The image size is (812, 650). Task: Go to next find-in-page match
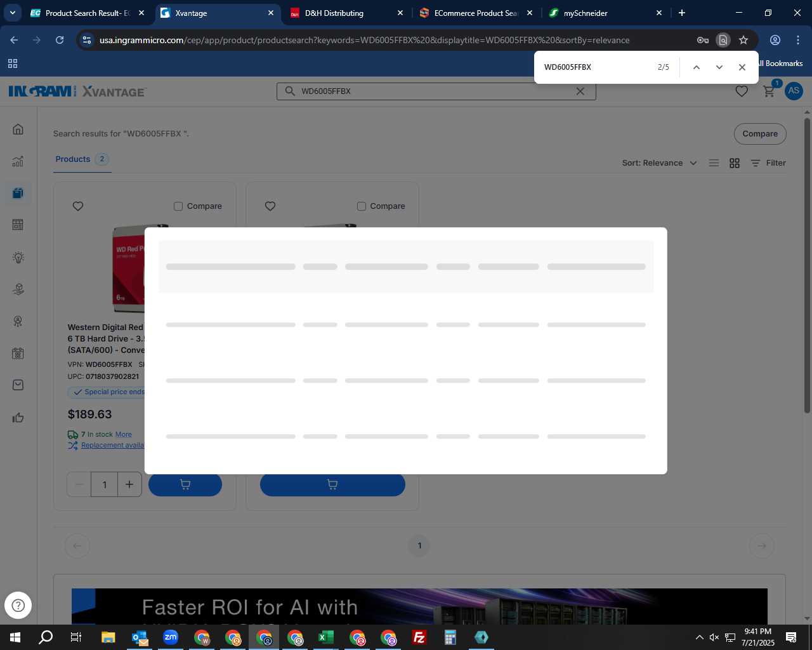pos(719,67)
